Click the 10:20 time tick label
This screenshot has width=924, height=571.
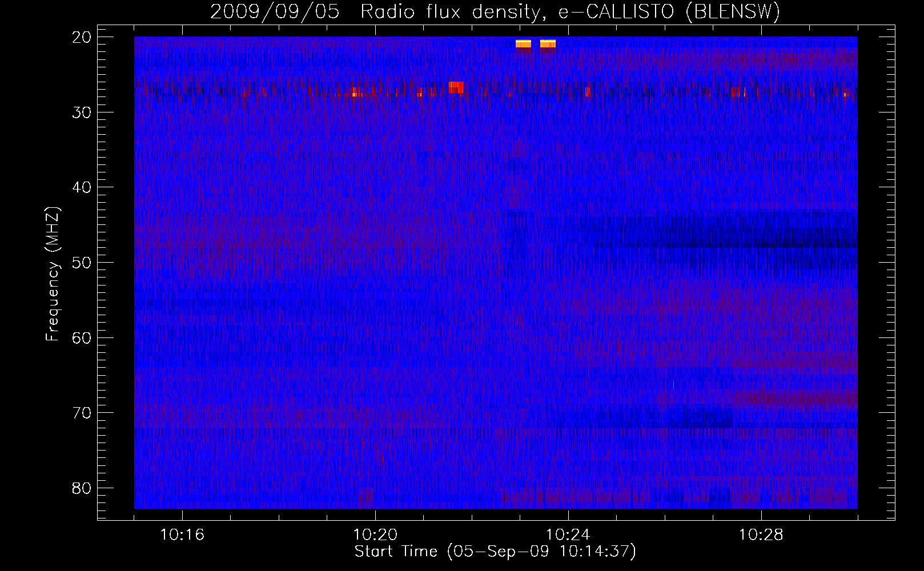coord(375,535)
